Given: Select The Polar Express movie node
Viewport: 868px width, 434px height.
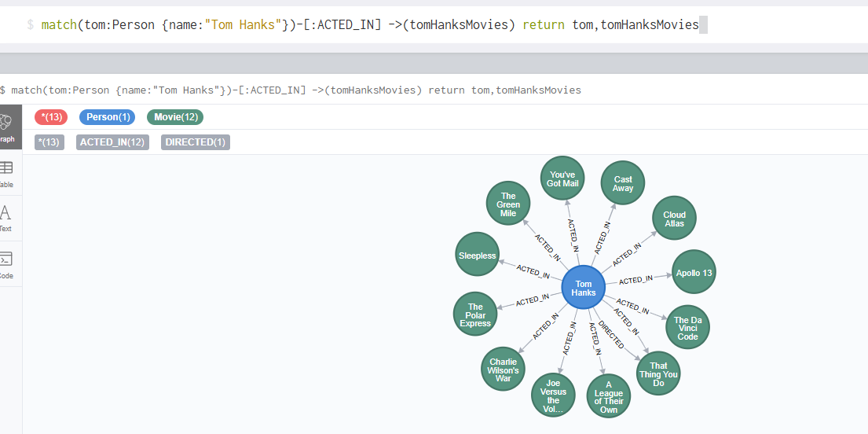Looking at the screenshot, I should (x=475, y=314).
